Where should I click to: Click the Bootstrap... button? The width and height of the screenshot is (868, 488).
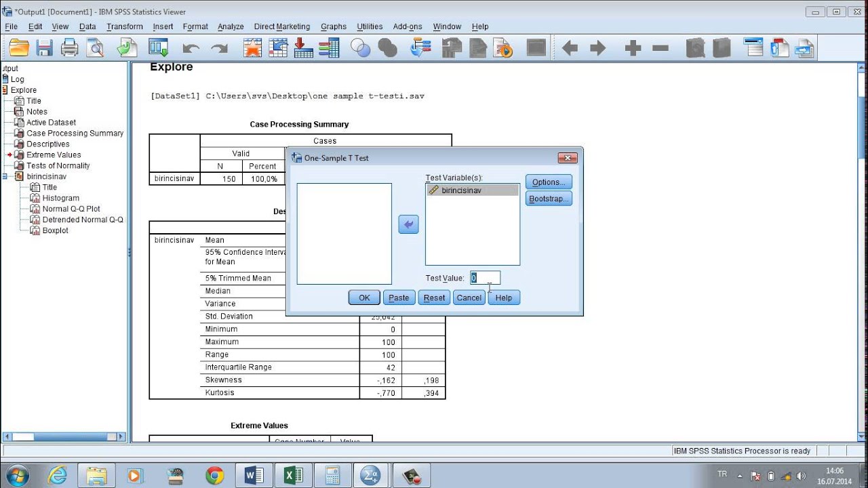[549, 199]
